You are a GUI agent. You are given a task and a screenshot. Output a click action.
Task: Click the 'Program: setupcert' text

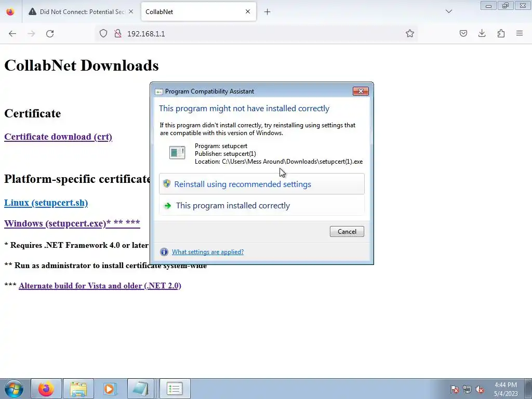221,146
